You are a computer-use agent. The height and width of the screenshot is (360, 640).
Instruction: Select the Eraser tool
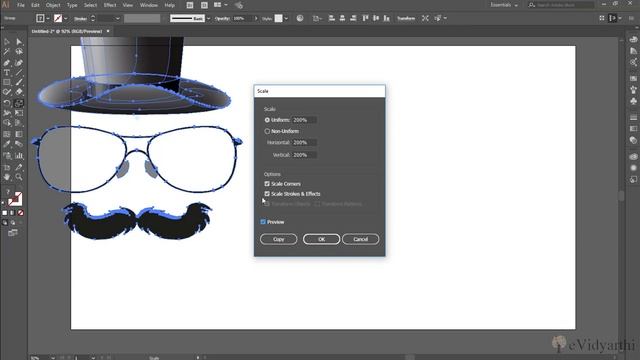pos(19,93)
